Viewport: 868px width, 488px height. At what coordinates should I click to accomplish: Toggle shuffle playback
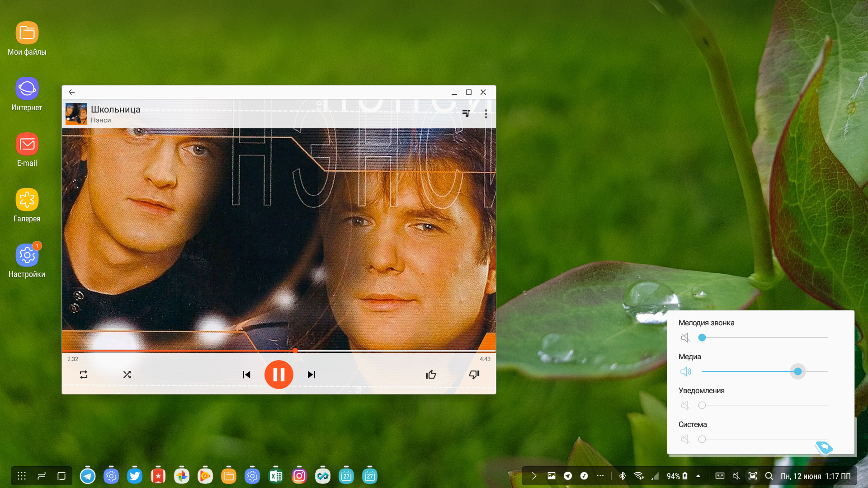(127, 375)
